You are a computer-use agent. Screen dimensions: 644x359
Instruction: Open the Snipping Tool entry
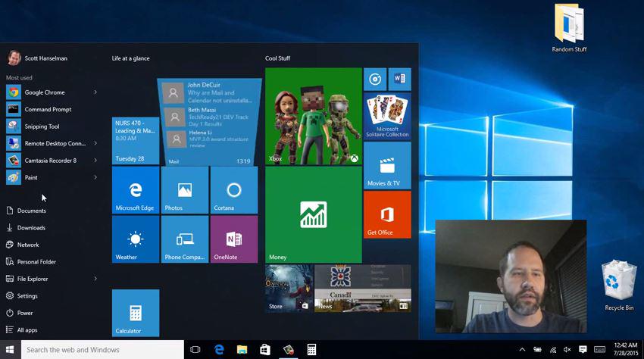point(52,126)
